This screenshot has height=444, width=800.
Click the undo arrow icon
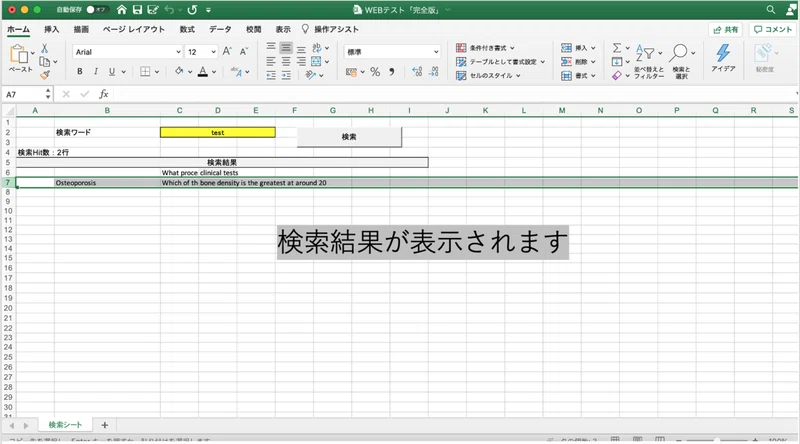tap(169, 10)
